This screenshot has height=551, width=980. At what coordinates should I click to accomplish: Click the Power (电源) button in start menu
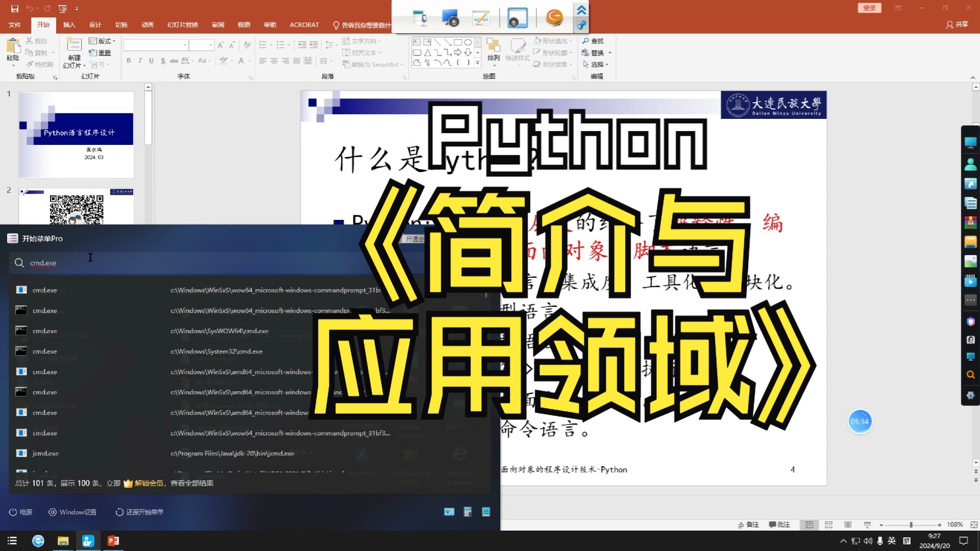tap(20, 512)
